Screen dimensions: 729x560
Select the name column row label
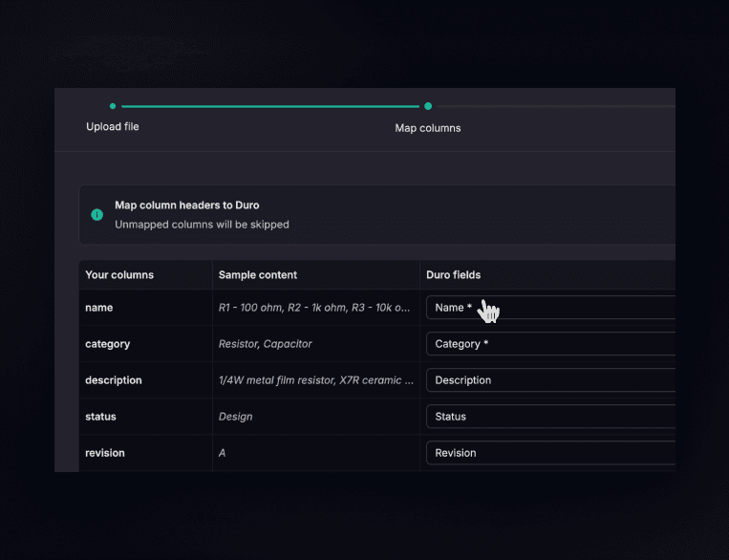99,308
